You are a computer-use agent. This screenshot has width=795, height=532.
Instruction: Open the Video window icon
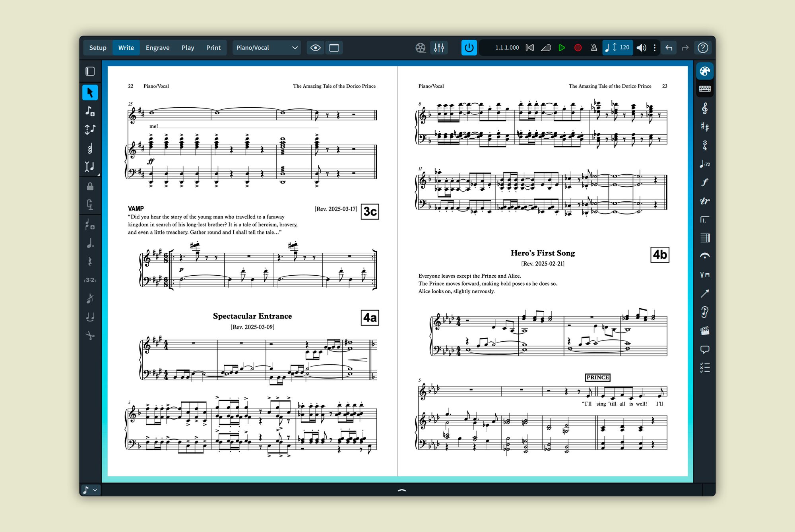pos(421,48)
